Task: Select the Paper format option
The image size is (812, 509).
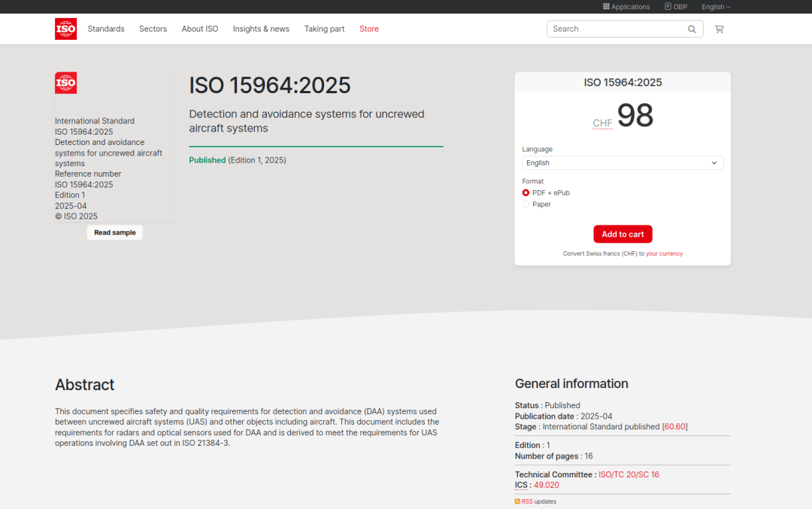Action: [526, 204]
